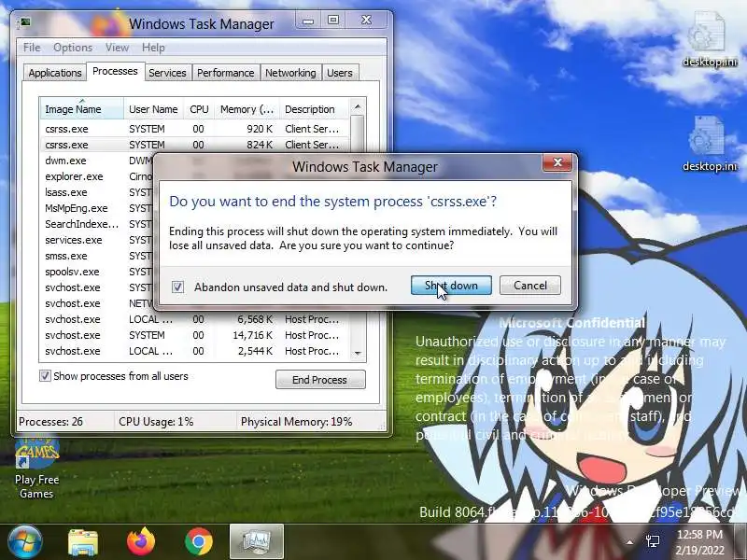Close the csrss.exe confirmation dialog
This screenshot has width=747, height=560.
(557, 162)
